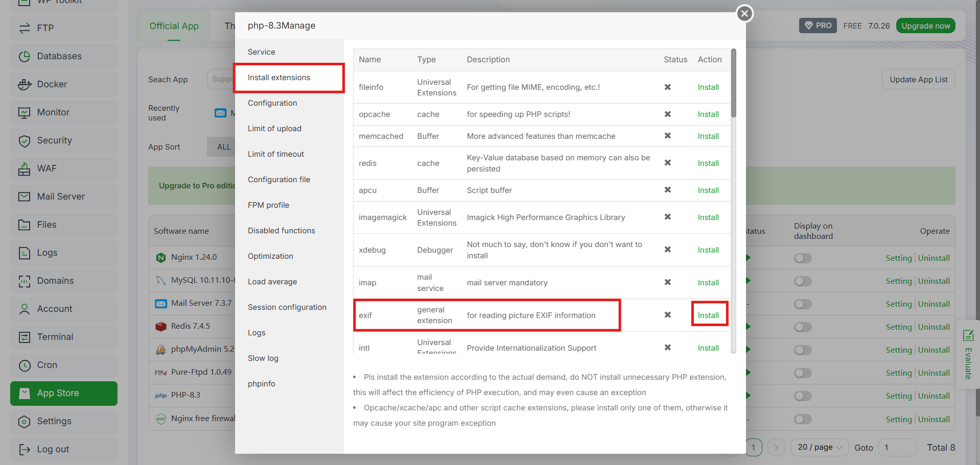Click the Redis 7.4.5 app icon
Viewport: 980px width, 465px height.
click(161, 327)
